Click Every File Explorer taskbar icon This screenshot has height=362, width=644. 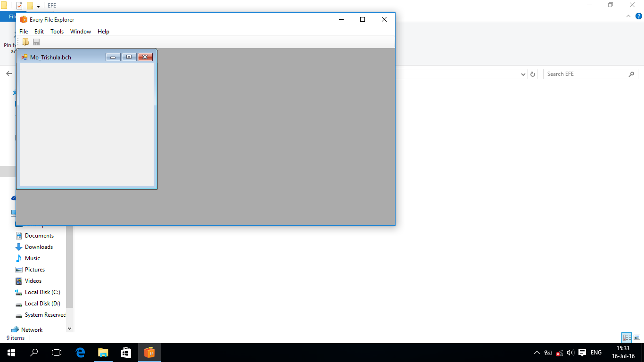tap(149, 353)
